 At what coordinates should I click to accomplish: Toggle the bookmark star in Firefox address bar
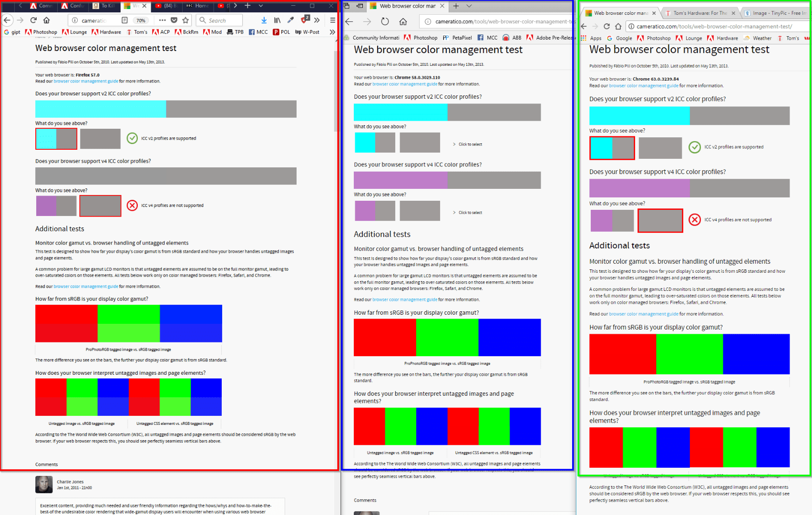[185, 20]
